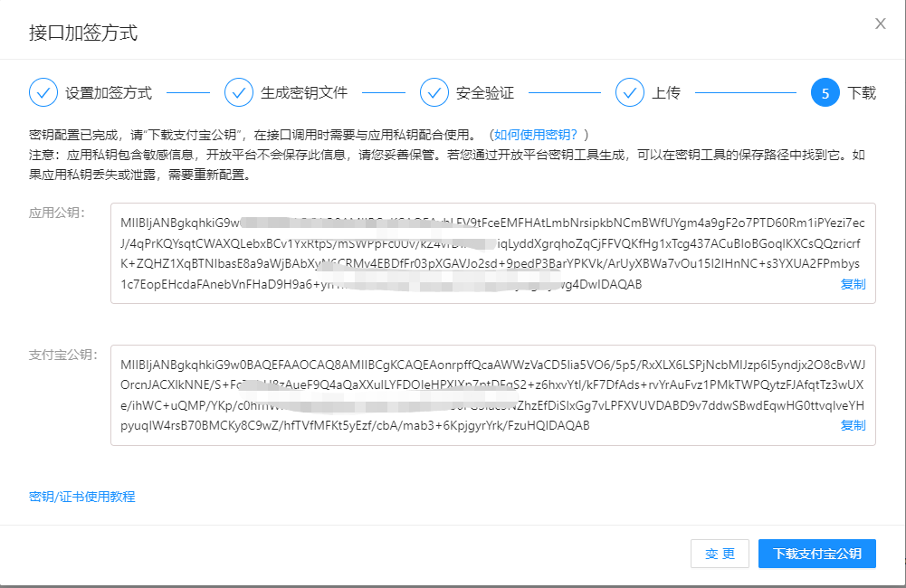906x588 pixels.
Task: Click the 生成密钥文件 step checkmark icon
Action: 239,92
